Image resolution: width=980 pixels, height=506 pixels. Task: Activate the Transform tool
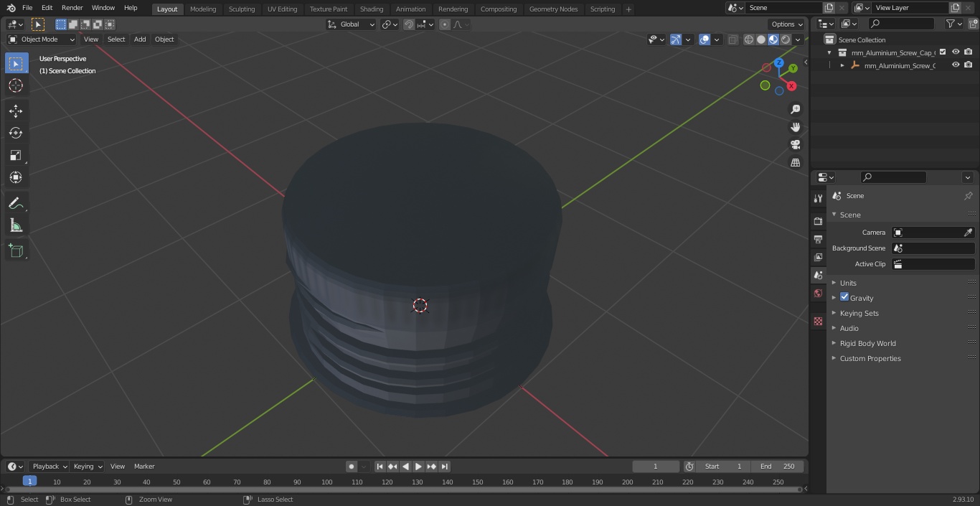pos(16,177)
